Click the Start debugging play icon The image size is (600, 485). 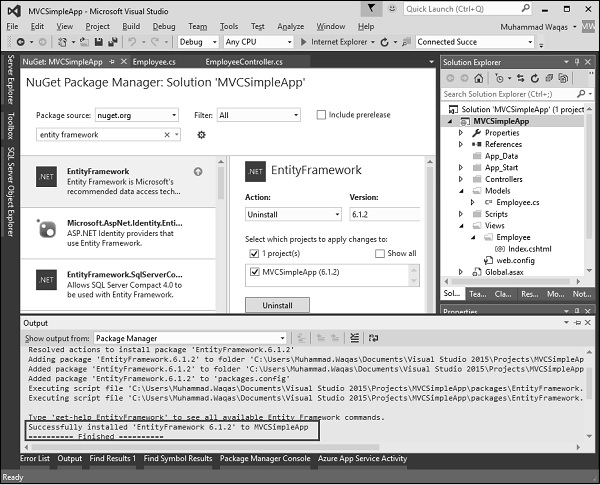[303, 42]
